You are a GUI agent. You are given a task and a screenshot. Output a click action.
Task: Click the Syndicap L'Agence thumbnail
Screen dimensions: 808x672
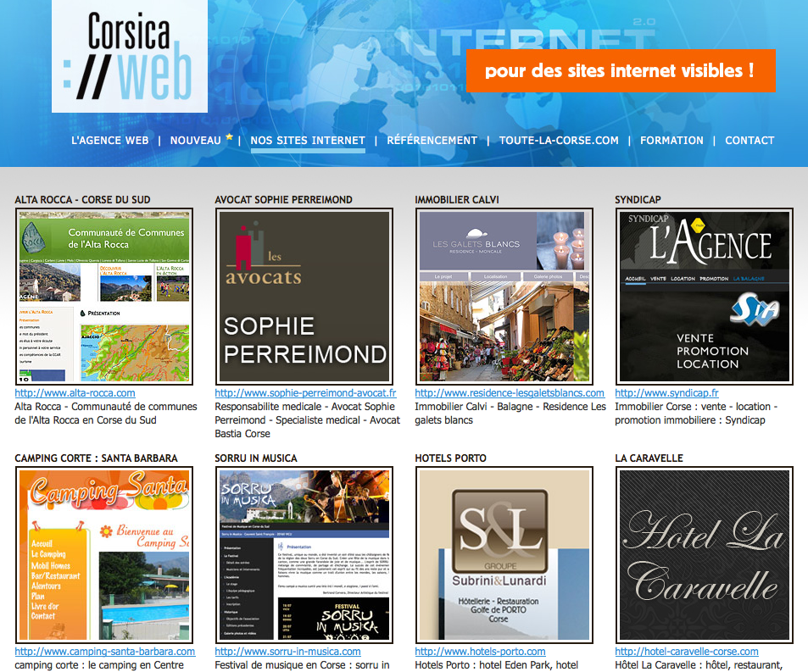[704, 297]
